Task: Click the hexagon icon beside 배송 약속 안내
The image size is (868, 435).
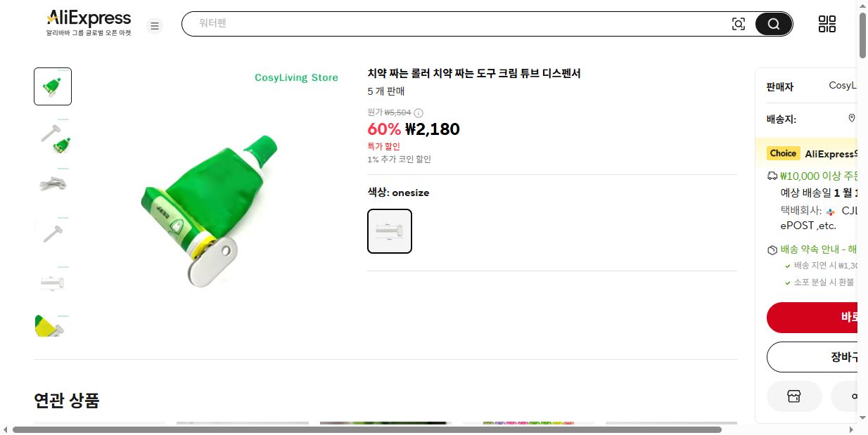Action: pos(772,249)
